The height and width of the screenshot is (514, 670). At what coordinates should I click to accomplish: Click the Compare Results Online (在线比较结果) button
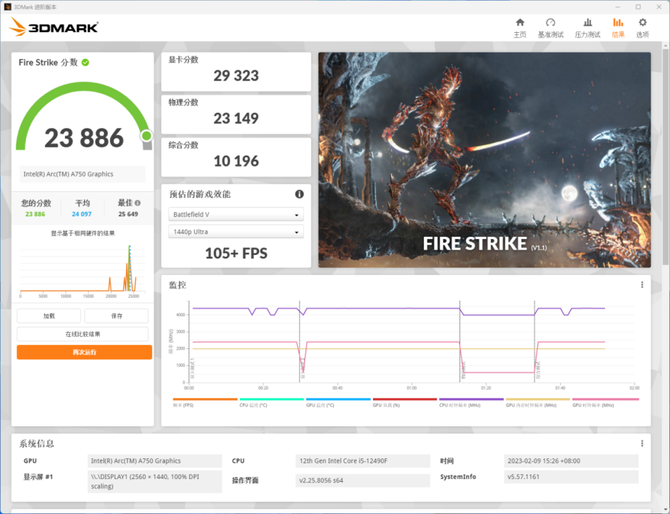point(84,334)
